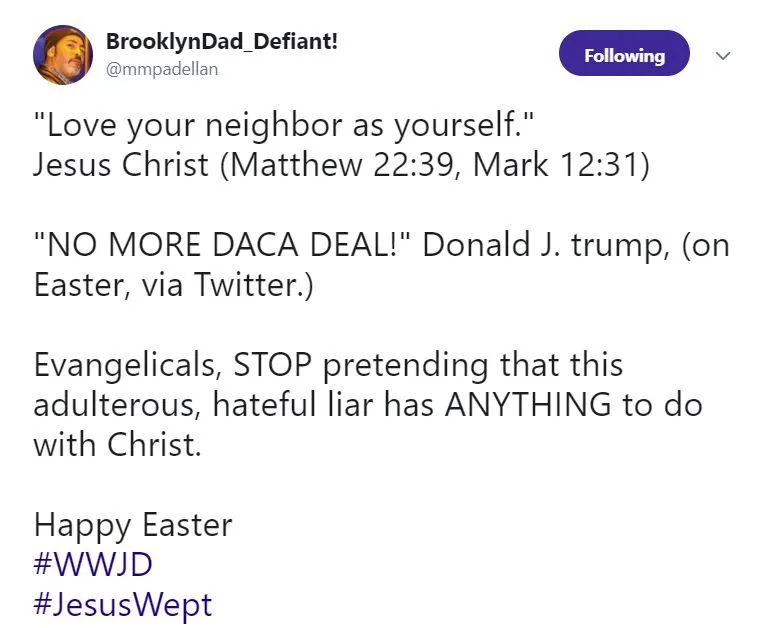Screen dimensions: 758x628
Task: Click the "Happy Easter" line
Action: (x=133, y=525)
